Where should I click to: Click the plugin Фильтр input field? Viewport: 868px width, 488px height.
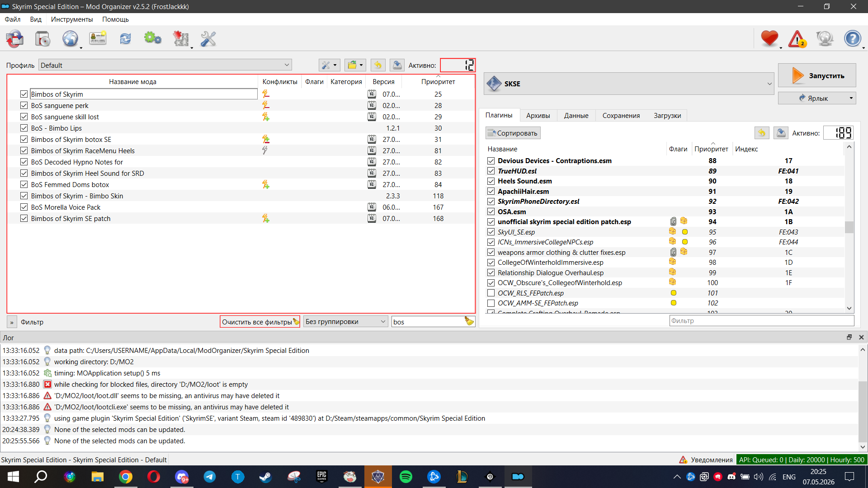coord(761,320)
